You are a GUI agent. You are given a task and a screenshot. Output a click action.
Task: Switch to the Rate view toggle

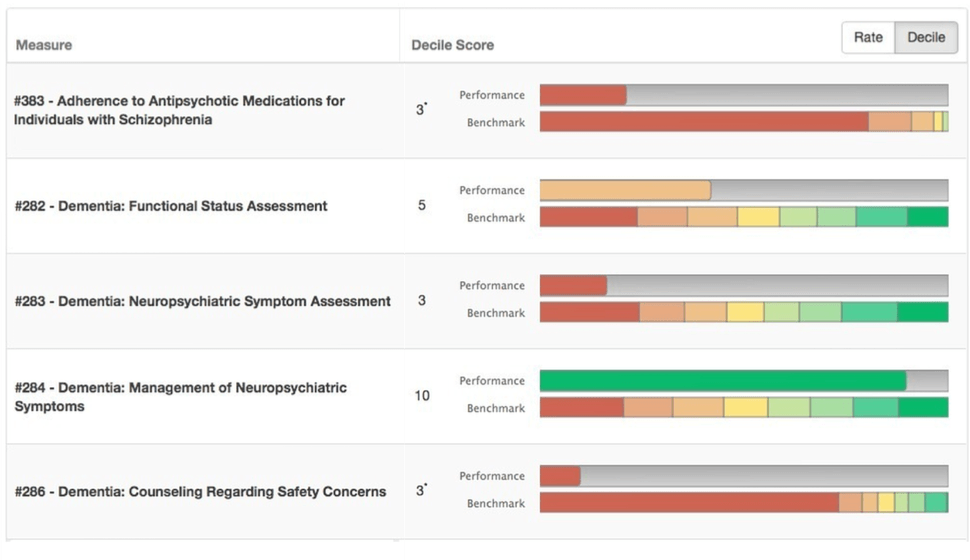point(868,38)
